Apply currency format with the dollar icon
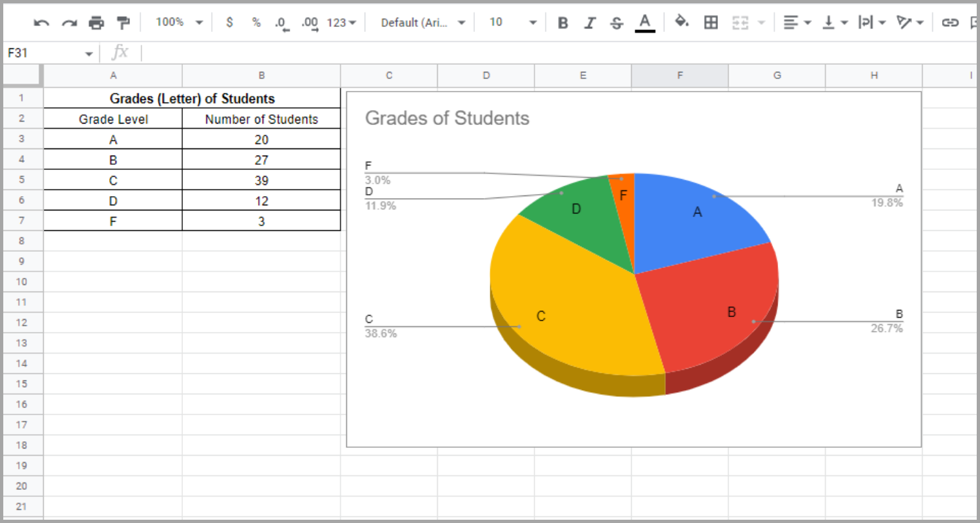This screenshot has width=980, height=523. pyautogui.click(x=229, y=22)
